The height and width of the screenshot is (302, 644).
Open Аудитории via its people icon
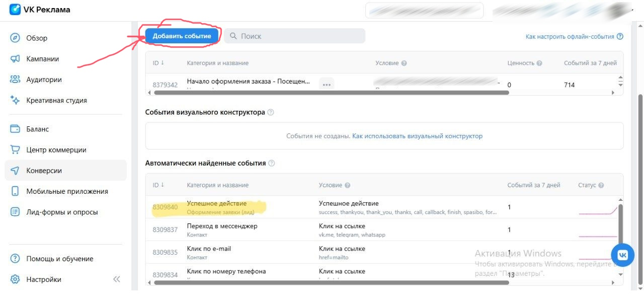pos(15,80)
